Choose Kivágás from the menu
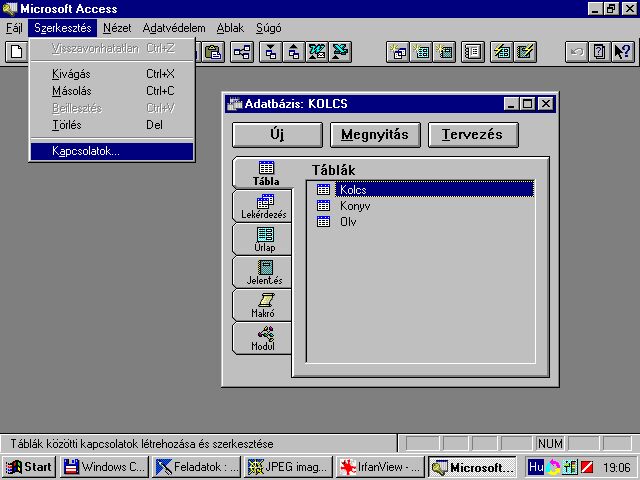The width and height of the screenshot is (640, 480). click(112, 74)
